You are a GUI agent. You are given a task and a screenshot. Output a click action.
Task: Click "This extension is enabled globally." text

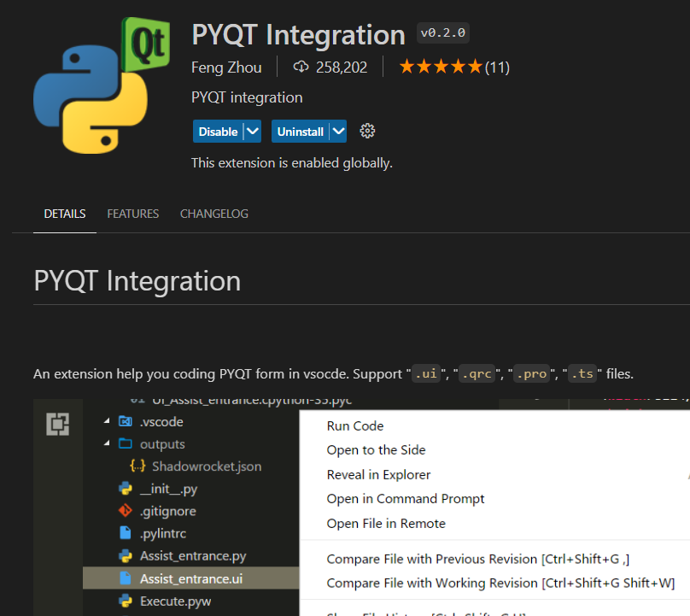(292, 163)
